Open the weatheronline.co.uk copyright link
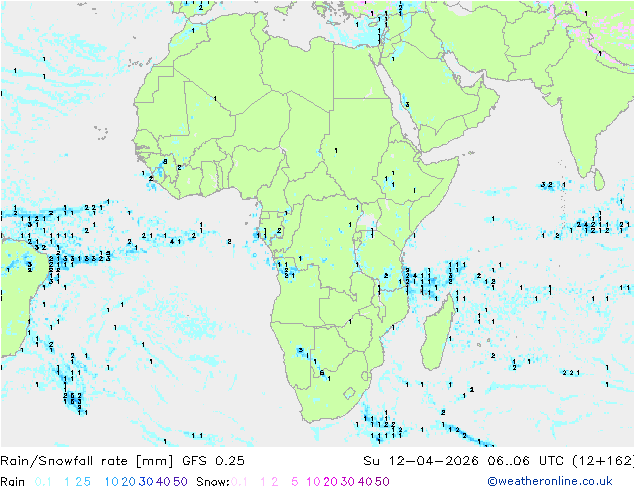 (549, 481)
